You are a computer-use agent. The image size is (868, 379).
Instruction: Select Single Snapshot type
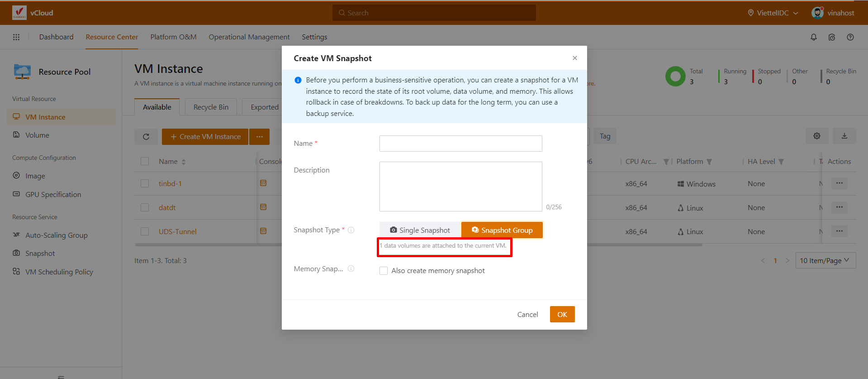[x=420, y=230]
